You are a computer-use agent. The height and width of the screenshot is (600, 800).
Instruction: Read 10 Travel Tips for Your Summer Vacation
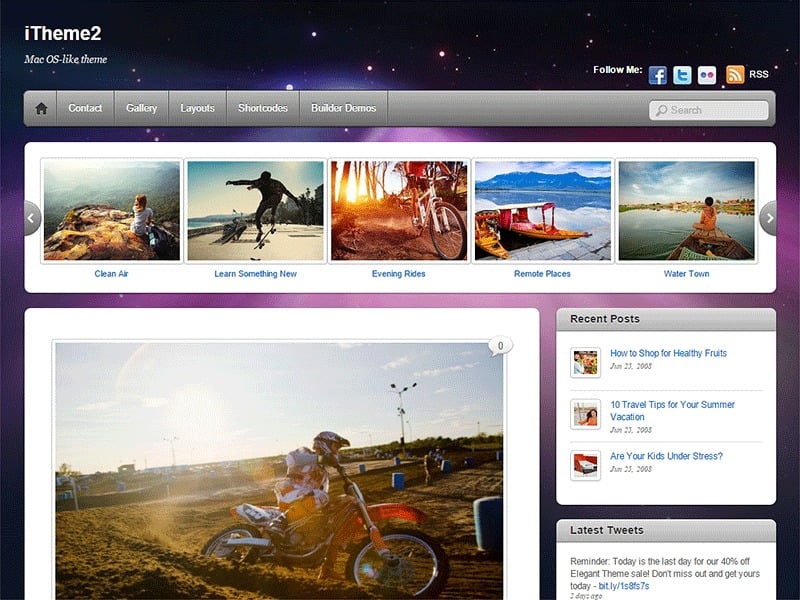click(672, 411)
